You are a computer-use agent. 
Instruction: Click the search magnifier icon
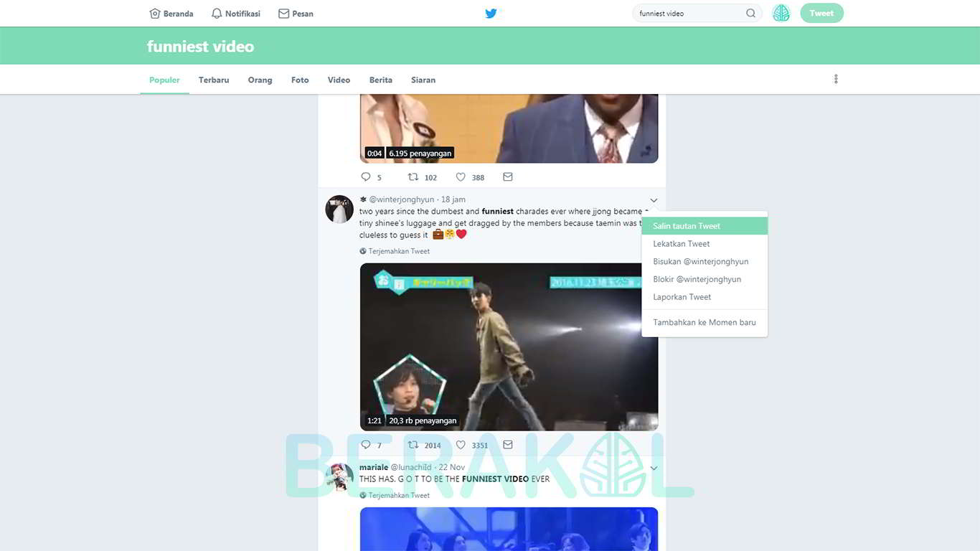[750, 13]
